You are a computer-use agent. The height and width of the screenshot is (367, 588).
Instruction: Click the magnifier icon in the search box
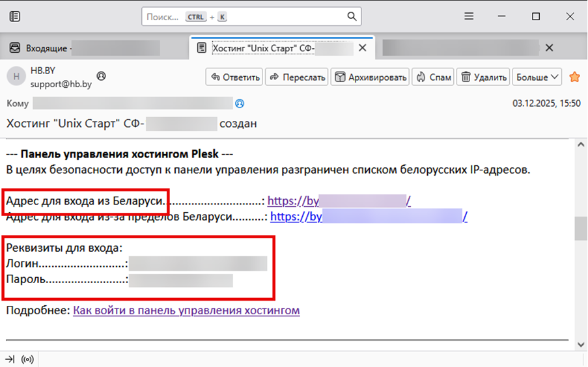(352, 17)
